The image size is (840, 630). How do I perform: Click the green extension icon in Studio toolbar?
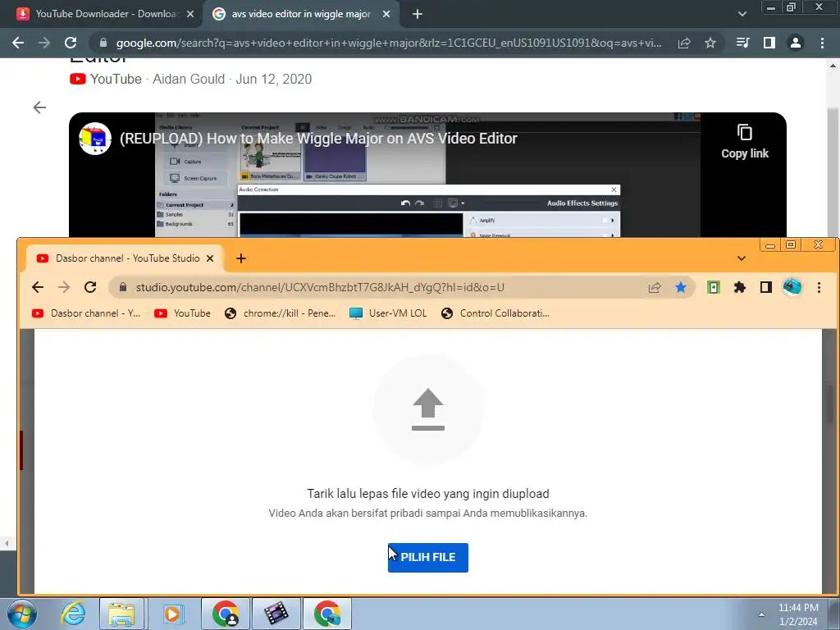713,287
